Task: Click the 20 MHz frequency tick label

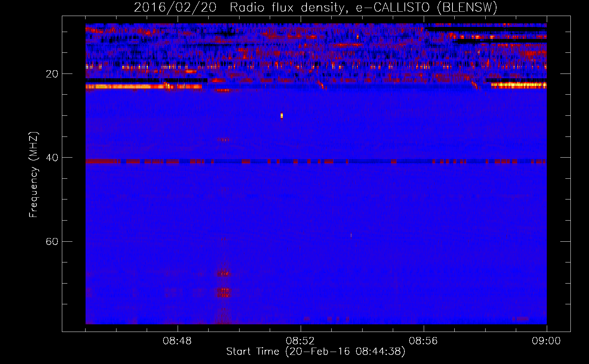Action: click(52, 74)
